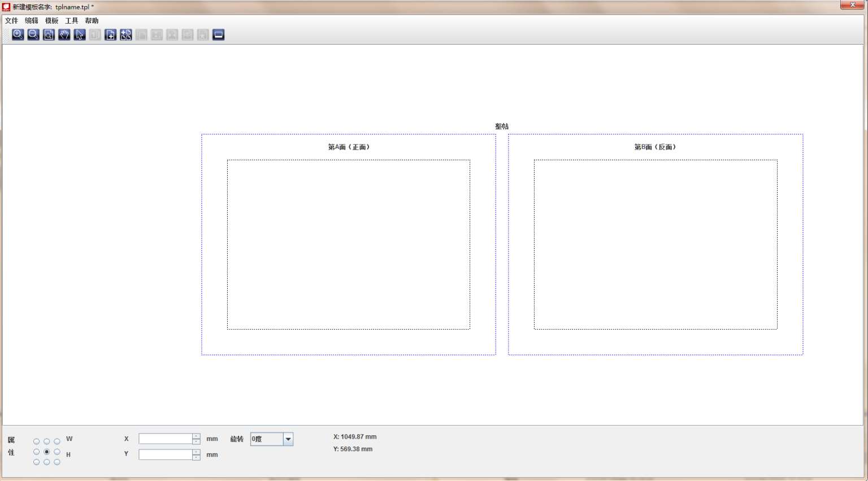
Task: Select the bottom-right anchor radio button
Action: (x=57, y=462)
